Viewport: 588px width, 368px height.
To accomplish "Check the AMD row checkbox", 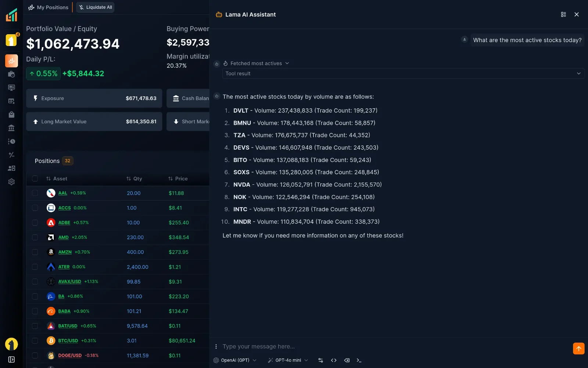I will 35,237.
